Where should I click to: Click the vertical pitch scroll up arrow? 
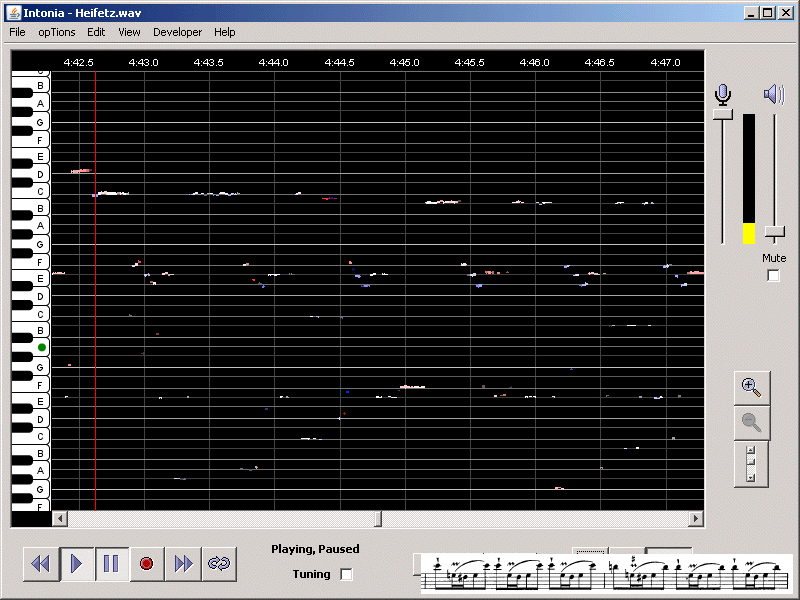(x=751, y=450)
